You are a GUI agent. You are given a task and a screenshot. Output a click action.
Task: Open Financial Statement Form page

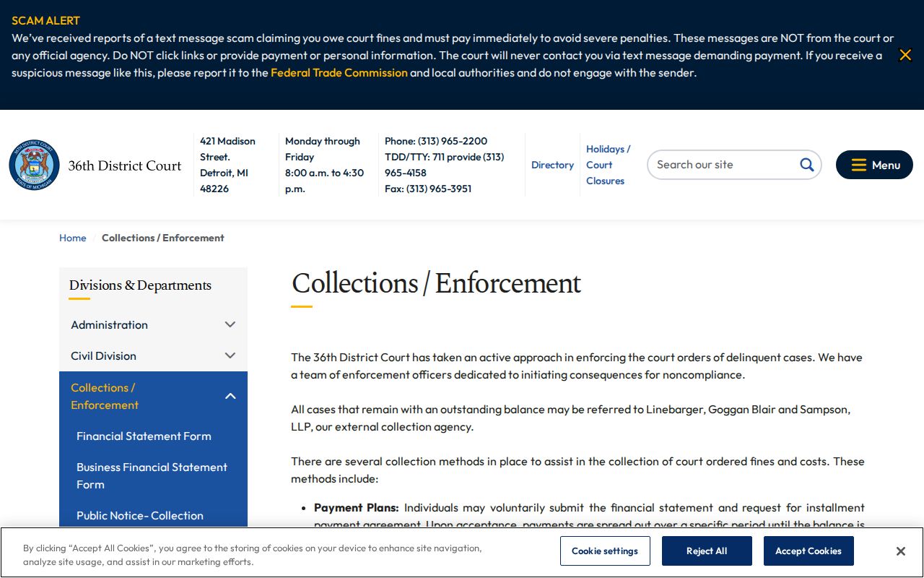click(x=144, y=436)
